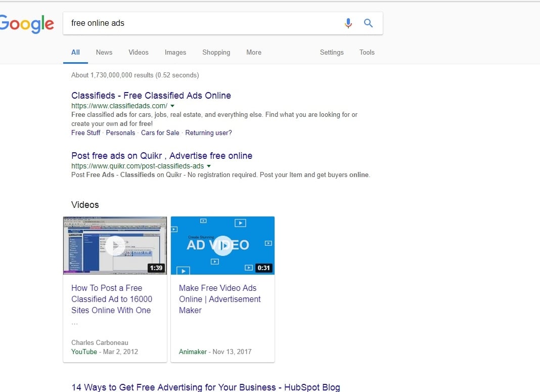The image size is (540, 392).
Task: Switch to the Videos tab
Action: 139,52
